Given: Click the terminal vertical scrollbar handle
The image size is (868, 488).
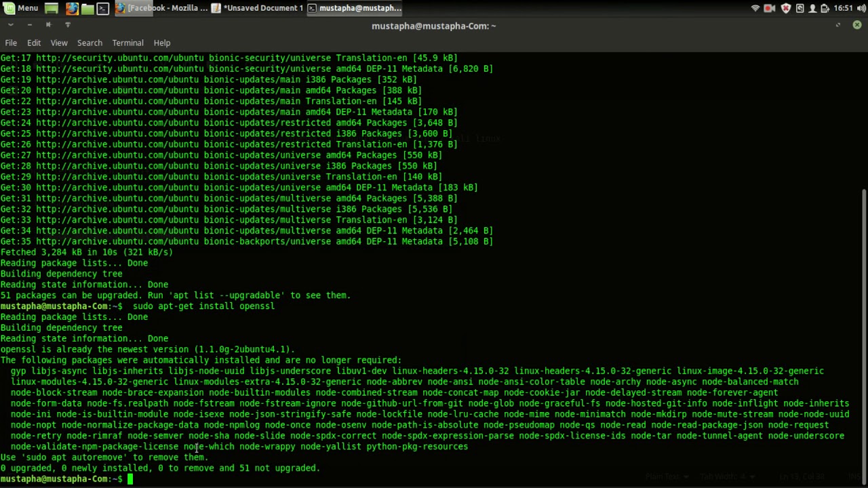Looking at the screenshot, I should [x=864, y=336].
